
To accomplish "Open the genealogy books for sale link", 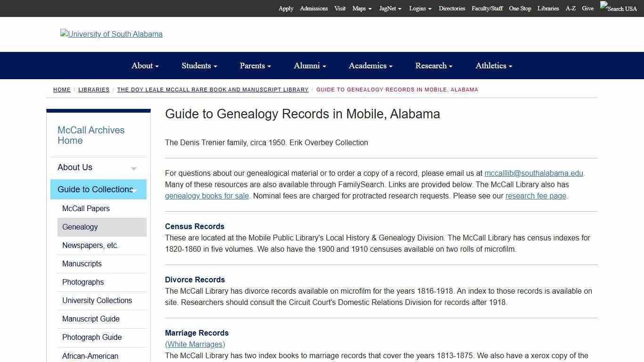I will click(206, 196).
